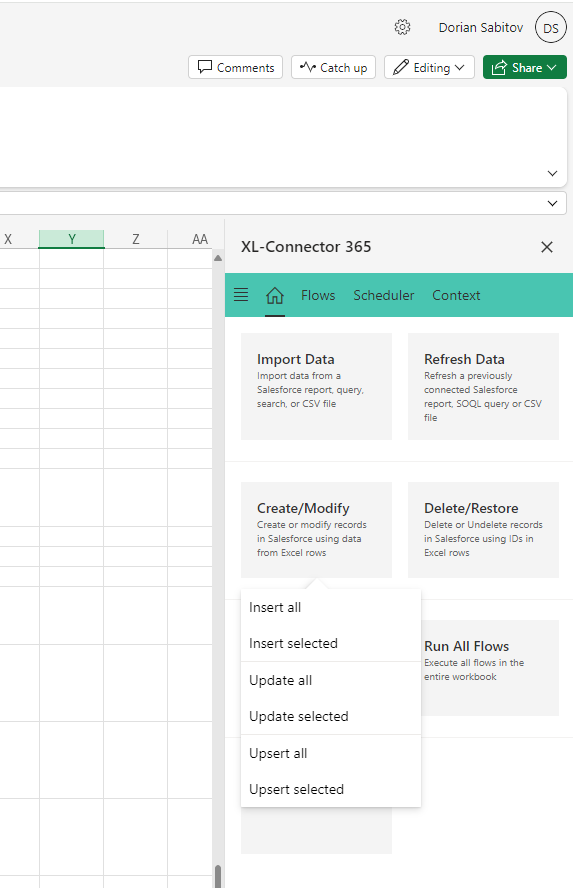The height and width of the screenshot is (888, 573).
Task: Click the sheet's scroll up arrow
Action: [218, 258]
